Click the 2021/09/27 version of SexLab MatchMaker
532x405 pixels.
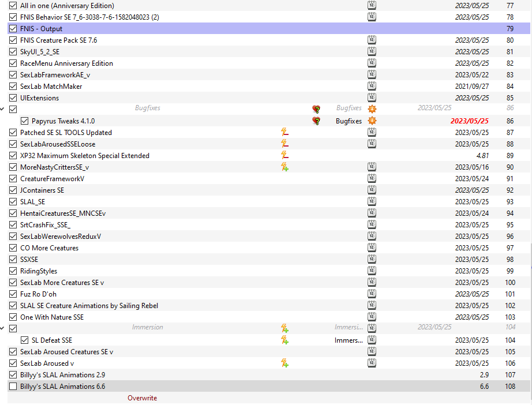click(x=472, y=86)
